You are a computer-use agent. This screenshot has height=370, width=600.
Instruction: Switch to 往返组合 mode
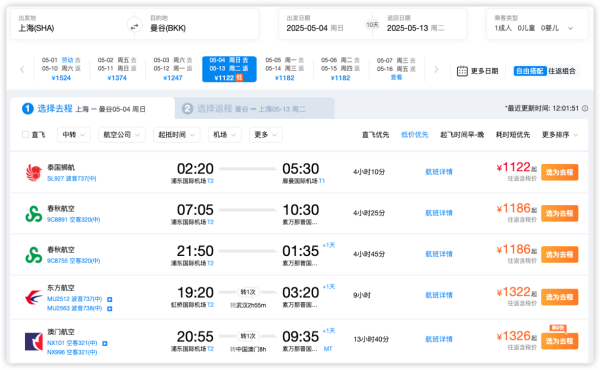tap(562, 71)
